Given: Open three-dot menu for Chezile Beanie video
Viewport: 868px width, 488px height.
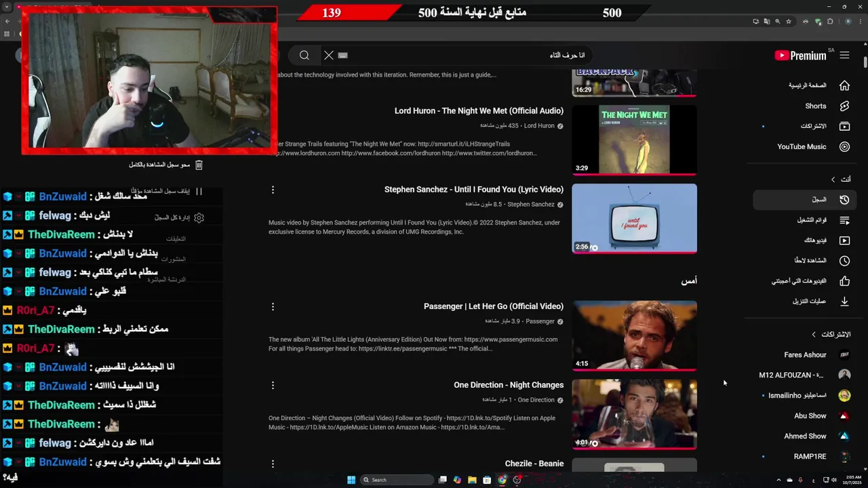Looking at the screenshot, I should point(273,464).
